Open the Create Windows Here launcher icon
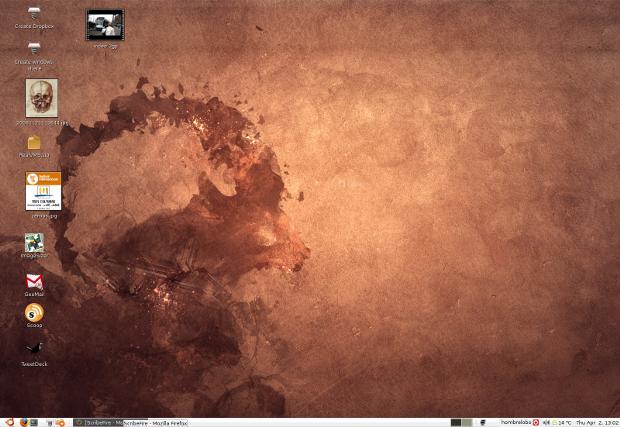Screen dimensions: 620x427 click(x=34, y=49)
